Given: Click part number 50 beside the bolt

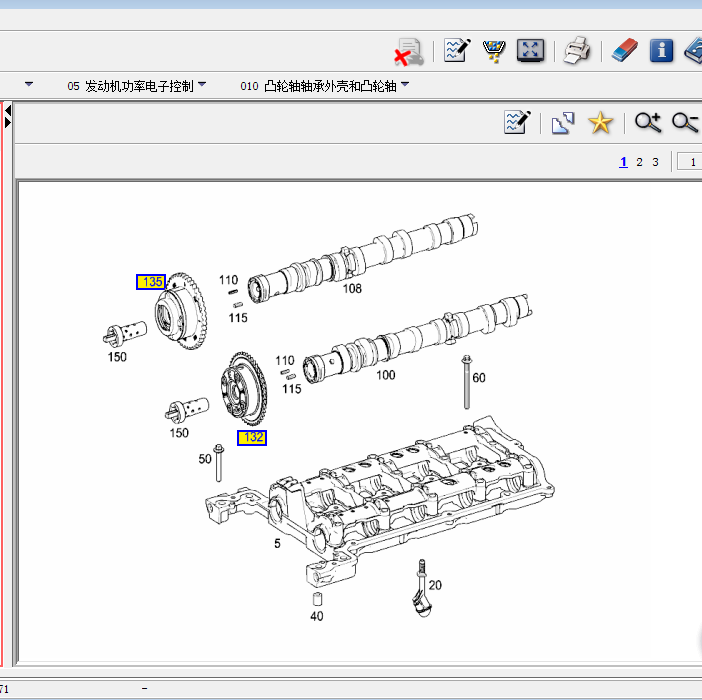Looking at the screenshot, I should point(205,459).
